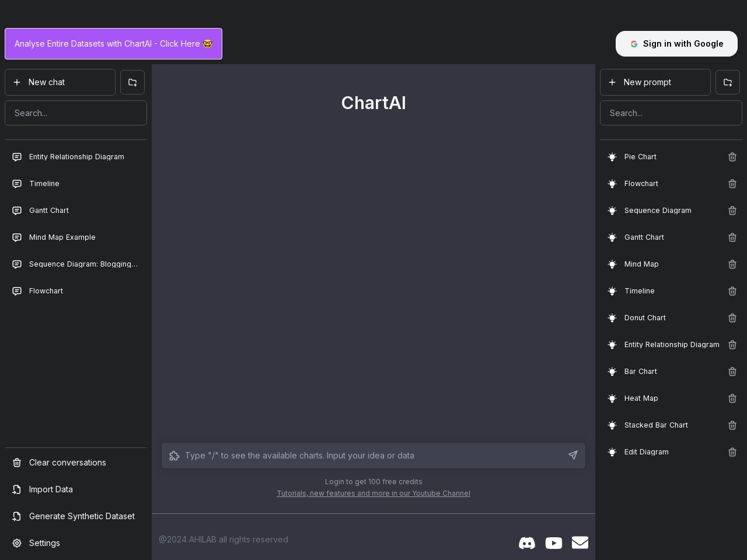Delete the Flowchart prompt with trash icon
The height and width of the screenshot is (560, 747).
[x=732, y=184]
